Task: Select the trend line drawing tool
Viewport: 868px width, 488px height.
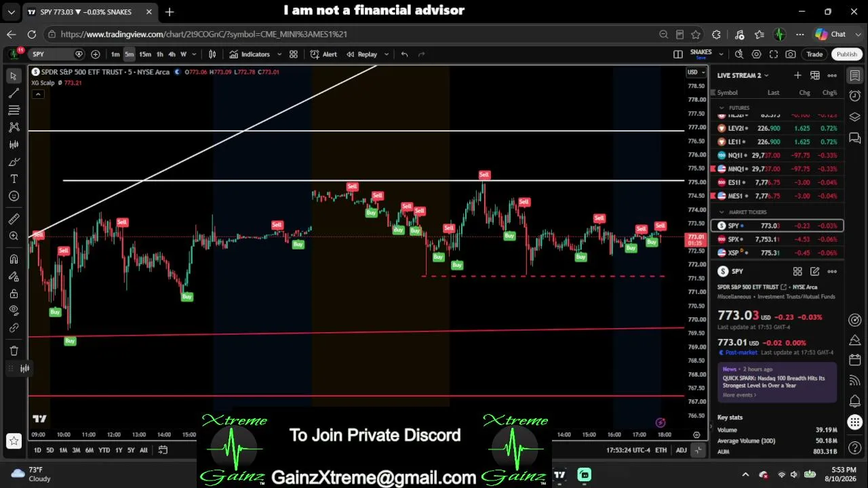Action: point(14,93)
